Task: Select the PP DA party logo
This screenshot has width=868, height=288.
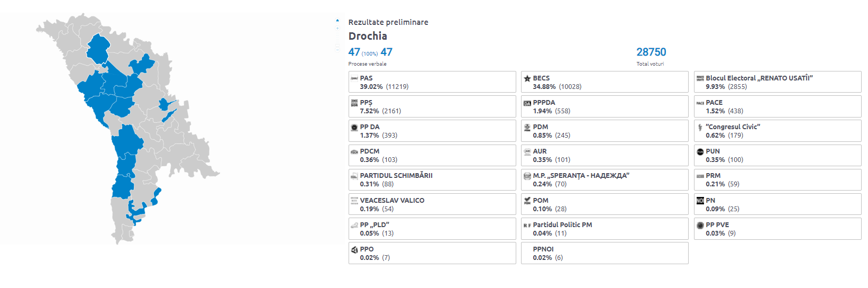Action: click(354, 127)
